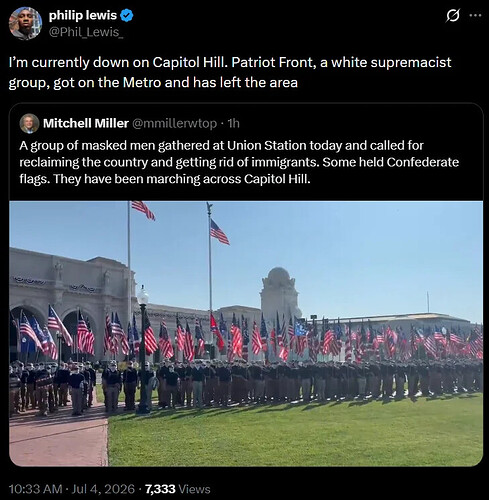Click the 1h quoted tweet timestamp
The width and height of the screenshot is (489, 500).
click(233, 123)
